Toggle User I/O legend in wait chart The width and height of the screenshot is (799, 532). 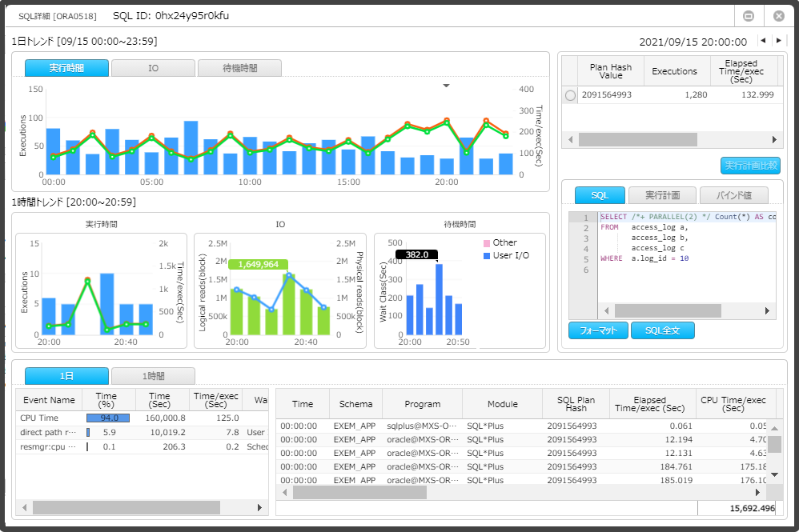coord(506,255)
